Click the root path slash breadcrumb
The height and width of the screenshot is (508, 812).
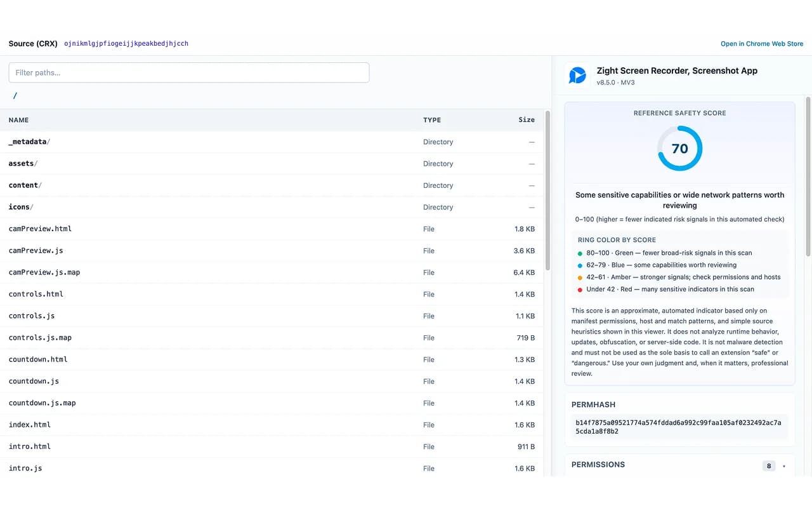15,96
